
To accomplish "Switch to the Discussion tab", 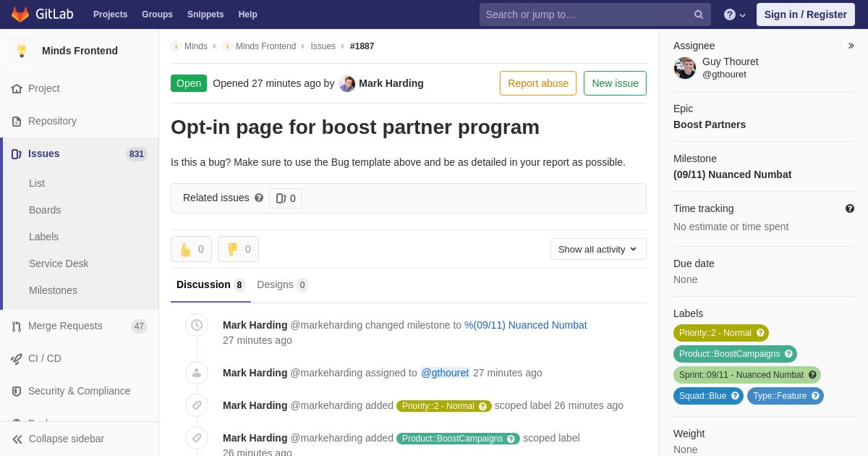I will click(210, 284).
